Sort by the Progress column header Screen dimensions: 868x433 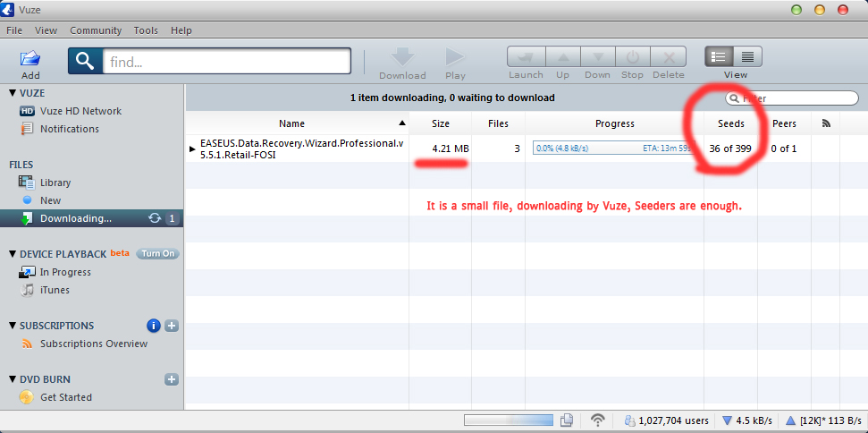coord(614,123)
